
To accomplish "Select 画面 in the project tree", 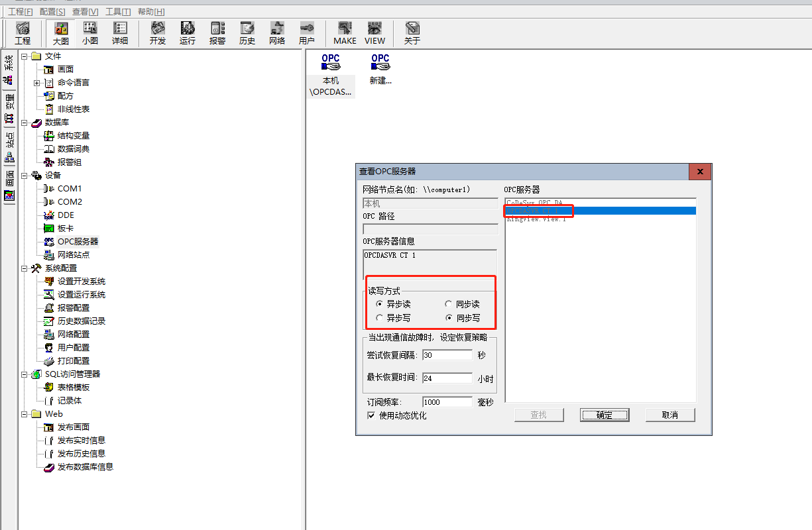I will (x=65, y=69).
